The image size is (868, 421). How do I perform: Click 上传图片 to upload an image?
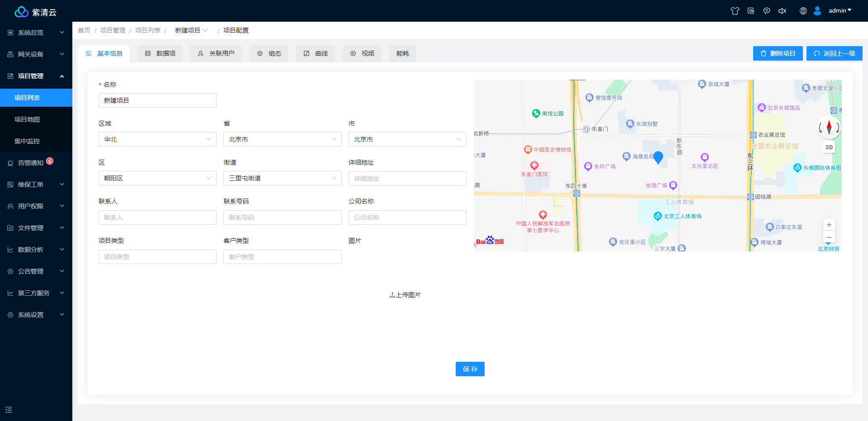[x=405, y=295]
